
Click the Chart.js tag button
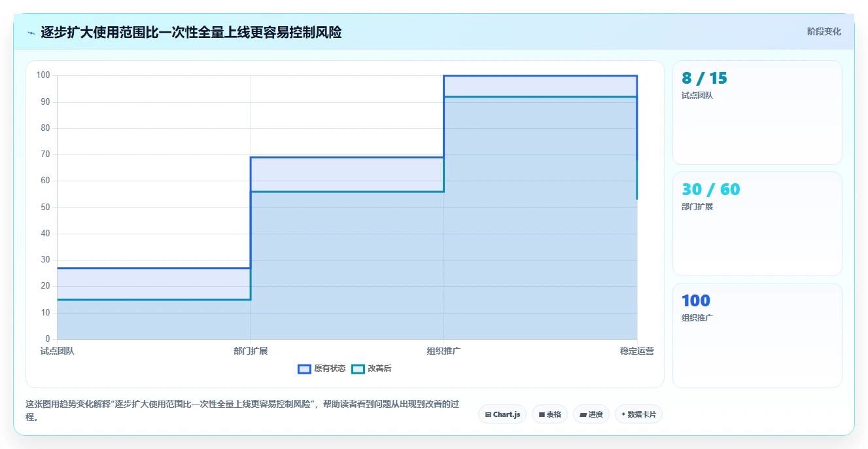pos(502,414)
